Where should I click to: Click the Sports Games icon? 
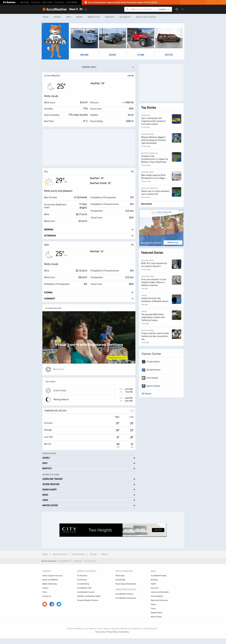point(143,386)
